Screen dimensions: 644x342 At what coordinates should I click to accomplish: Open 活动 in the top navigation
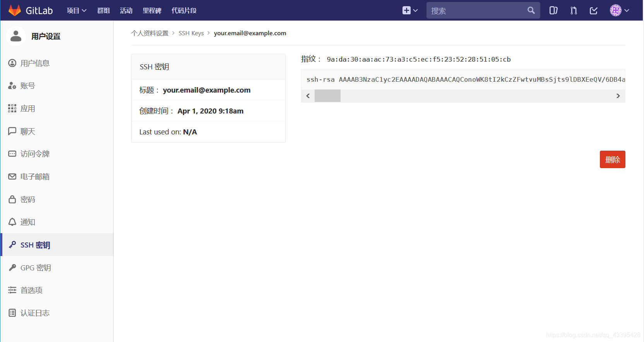[126, 10]
